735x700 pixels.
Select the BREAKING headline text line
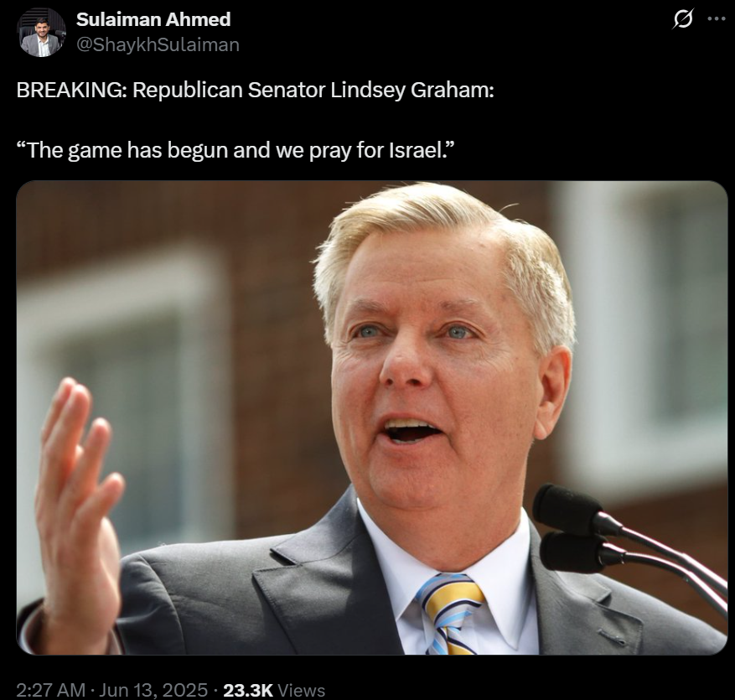(x=256, y=90)
